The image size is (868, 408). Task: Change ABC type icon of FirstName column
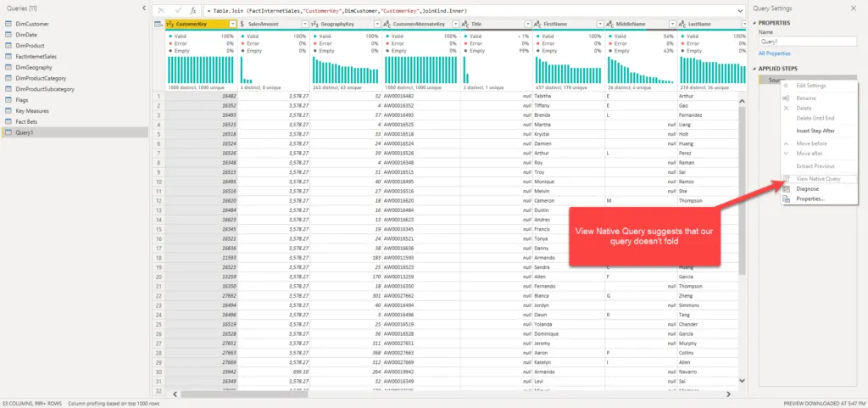538,25
